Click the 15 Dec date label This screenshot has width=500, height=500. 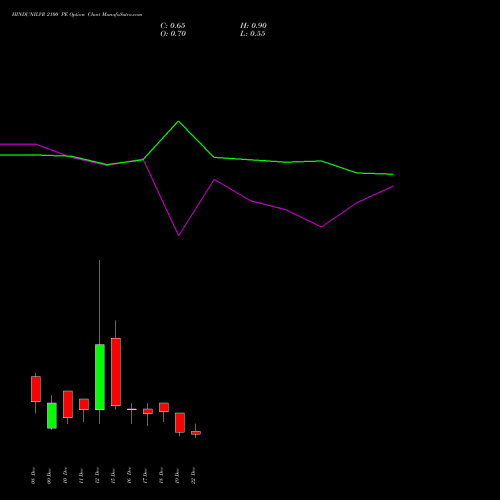113,476
